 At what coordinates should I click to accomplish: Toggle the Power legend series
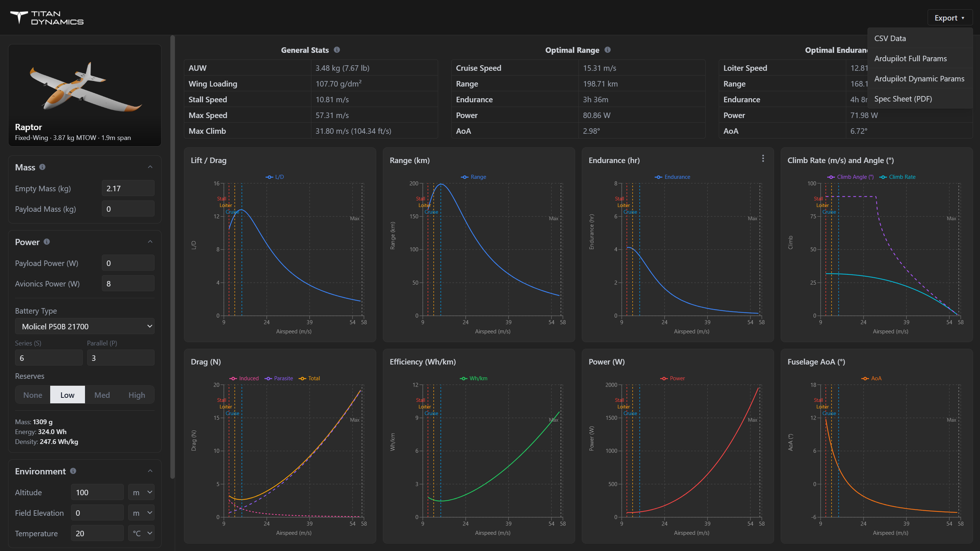pos(672,379)
